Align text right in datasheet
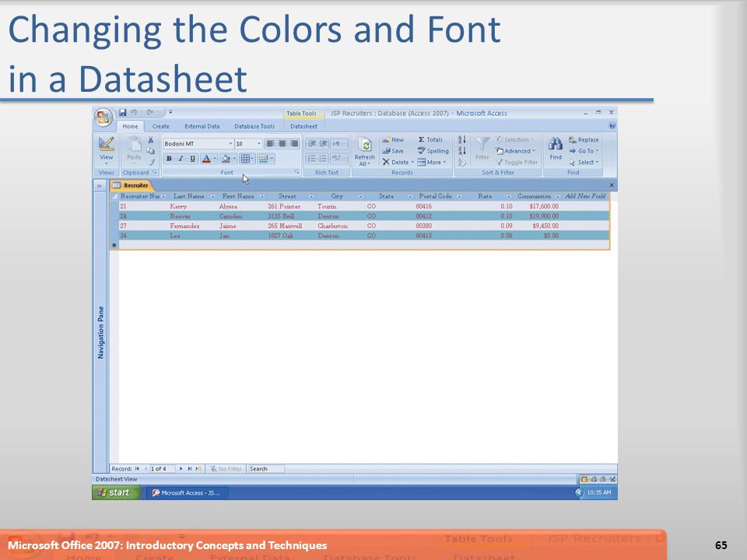The image size is (747, 560). (294, 143)
